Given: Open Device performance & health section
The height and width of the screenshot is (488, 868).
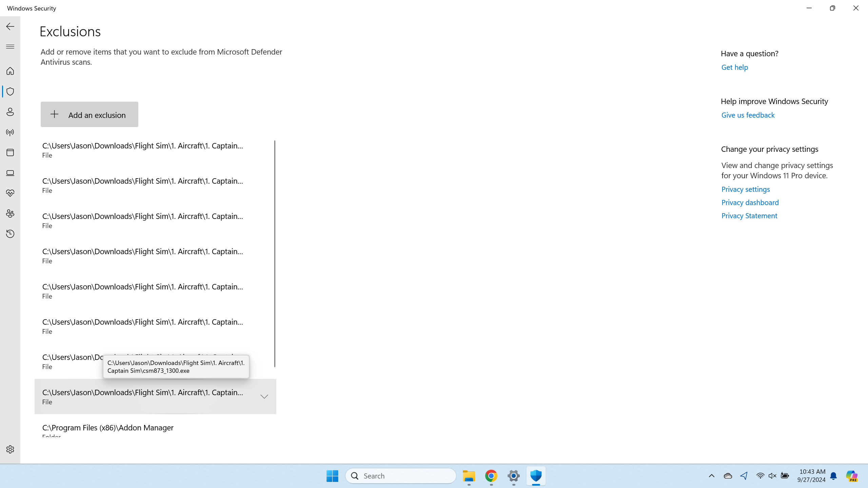Looking at the screenshot, I should (10, 193).
